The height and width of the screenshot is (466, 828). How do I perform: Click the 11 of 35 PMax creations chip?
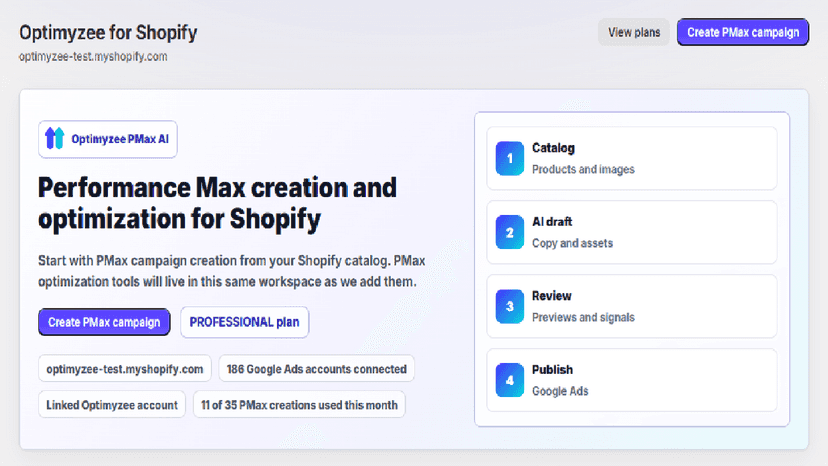tap(299, 405)
